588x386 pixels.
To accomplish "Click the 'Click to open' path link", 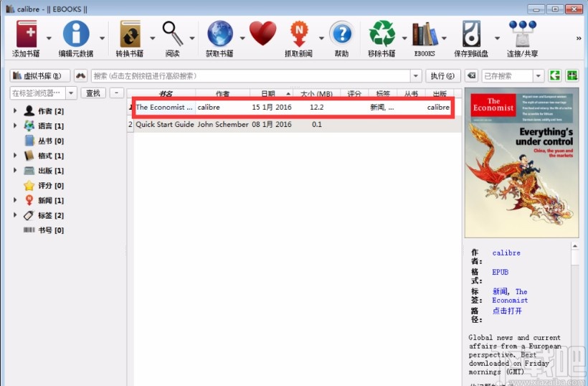I will tap(507, 311).
